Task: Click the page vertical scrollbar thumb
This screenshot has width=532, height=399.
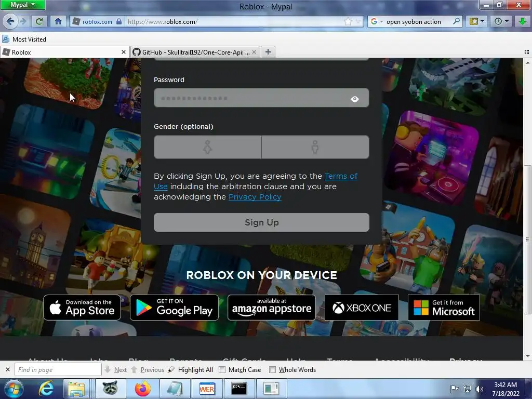Action: [x=527, y=239]
